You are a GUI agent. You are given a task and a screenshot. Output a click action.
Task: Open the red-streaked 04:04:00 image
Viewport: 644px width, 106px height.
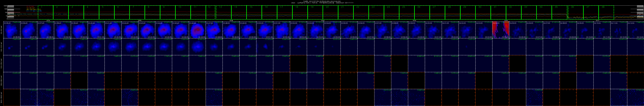pyautogui.click(x=501, y=30)
